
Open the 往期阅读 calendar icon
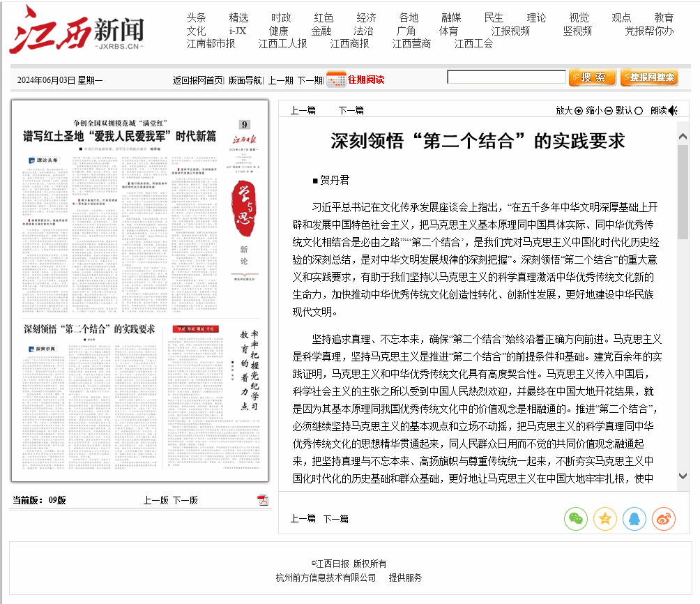336,79
